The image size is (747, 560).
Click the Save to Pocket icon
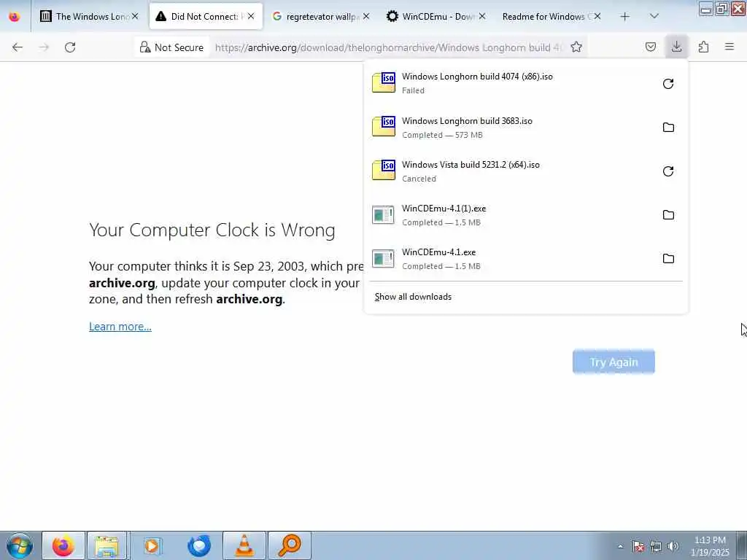point(650,47)
